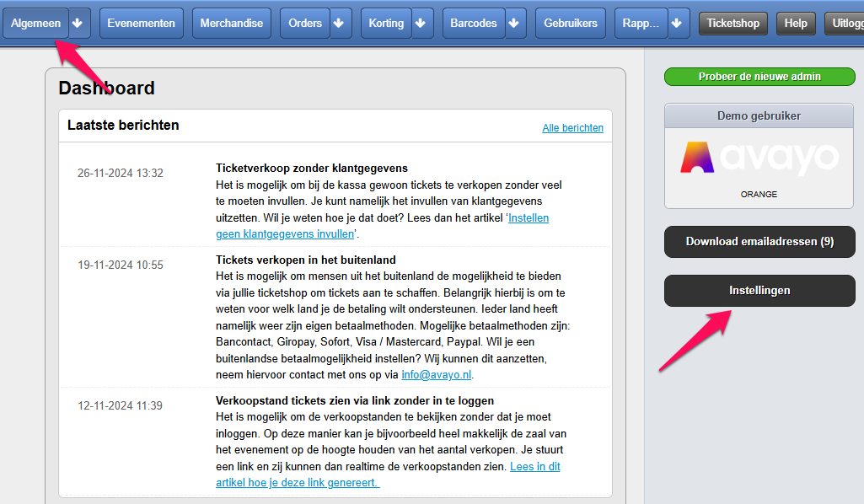
Task: Expand the Korting dropdown arrow
Action: (x=421, y=23)
